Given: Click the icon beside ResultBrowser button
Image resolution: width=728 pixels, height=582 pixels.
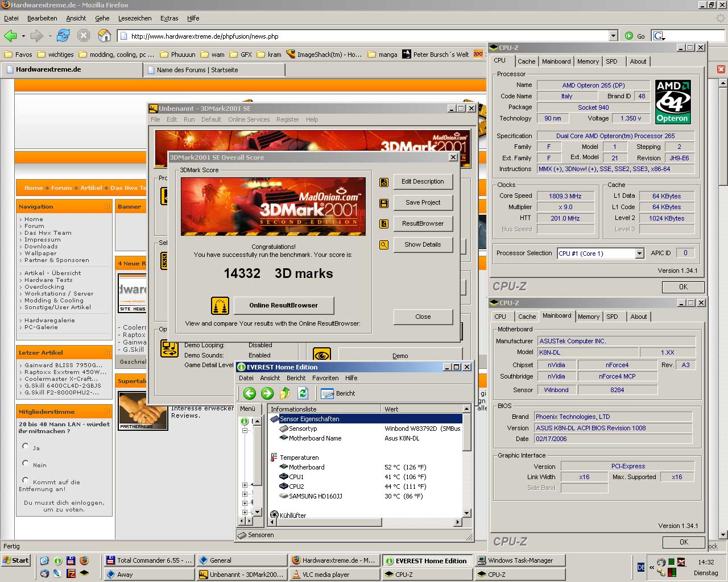Looking at the screenshot, I should pyautogui.click(x=384, y=224).
